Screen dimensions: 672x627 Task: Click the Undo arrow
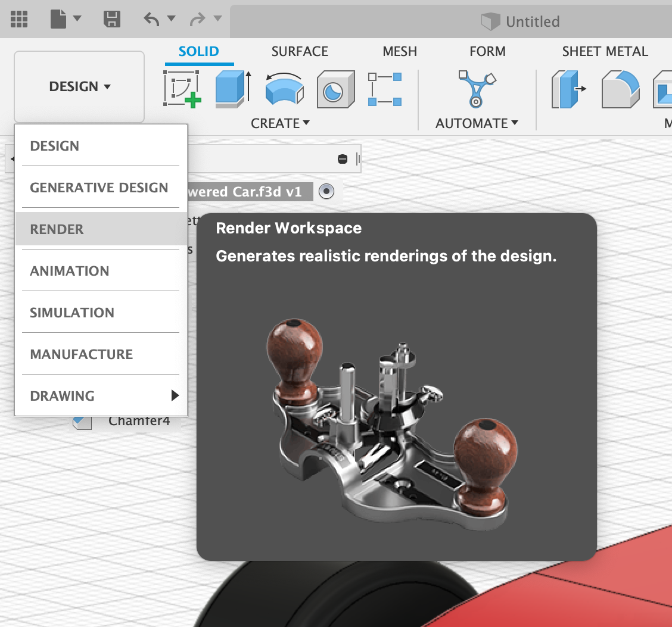click(152, 19)
